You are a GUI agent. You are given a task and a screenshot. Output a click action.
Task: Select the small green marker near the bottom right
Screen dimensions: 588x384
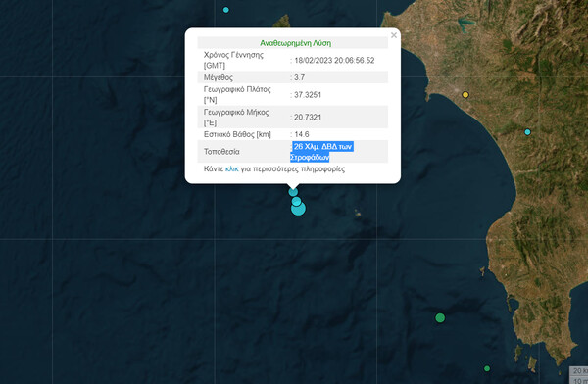[x=487, y=368]
